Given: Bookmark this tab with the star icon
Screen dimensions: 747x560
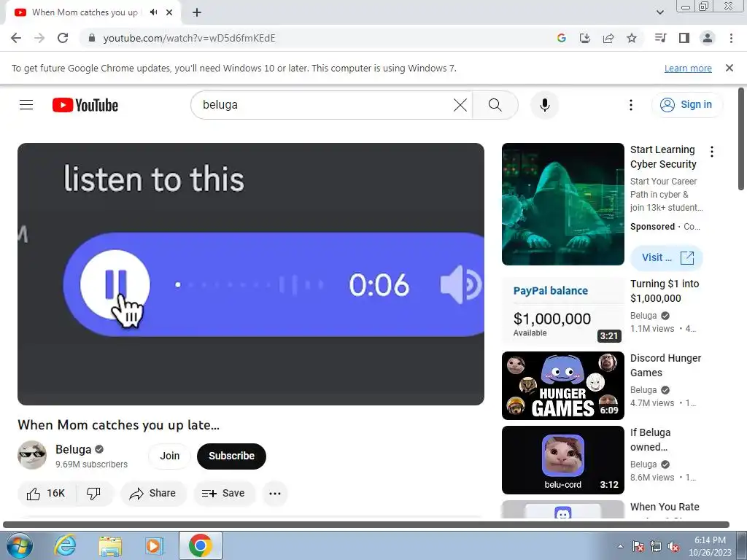Looking at the screenshot, I should [x=632, y=38].
